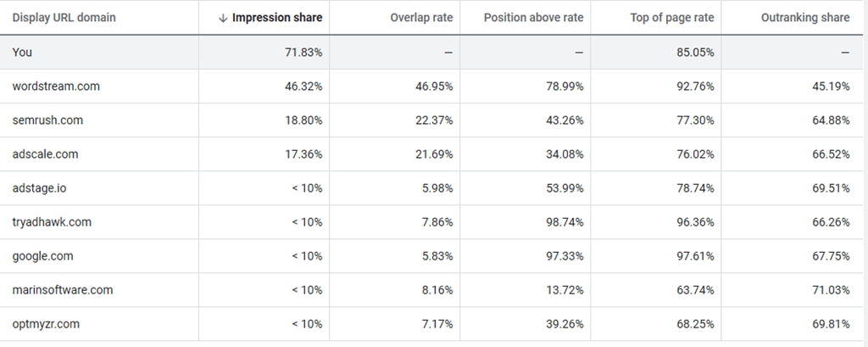Click the "You" row label
Screen dimensions: 868x347
click(22, 53)
